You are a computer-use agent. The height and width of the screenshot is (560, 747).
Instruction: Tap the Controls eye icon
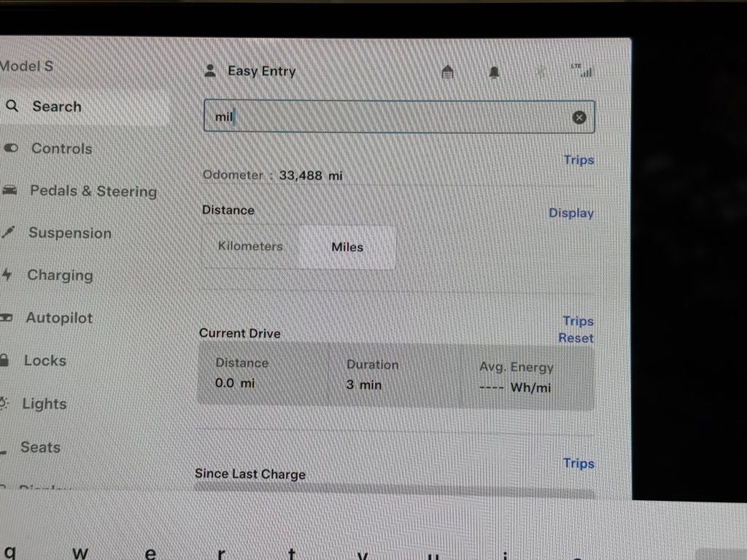point(10,147)
